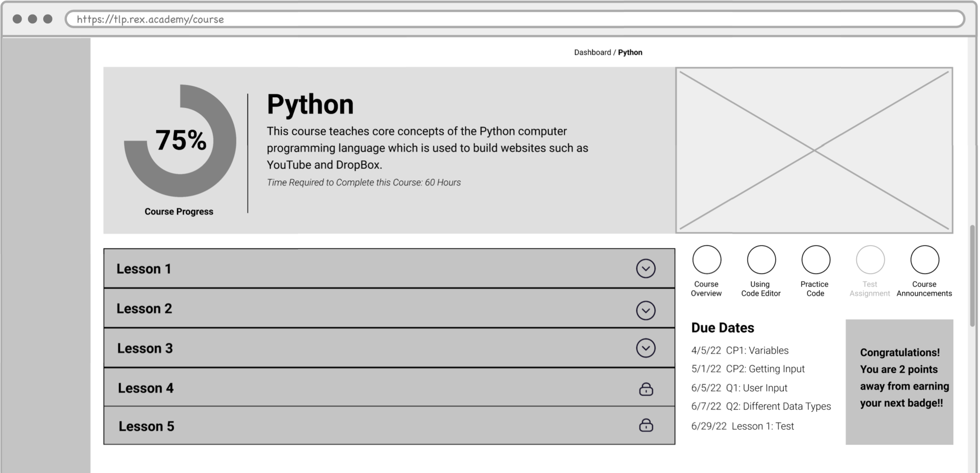Open the Course Announcements circle icon

point(924,259)
